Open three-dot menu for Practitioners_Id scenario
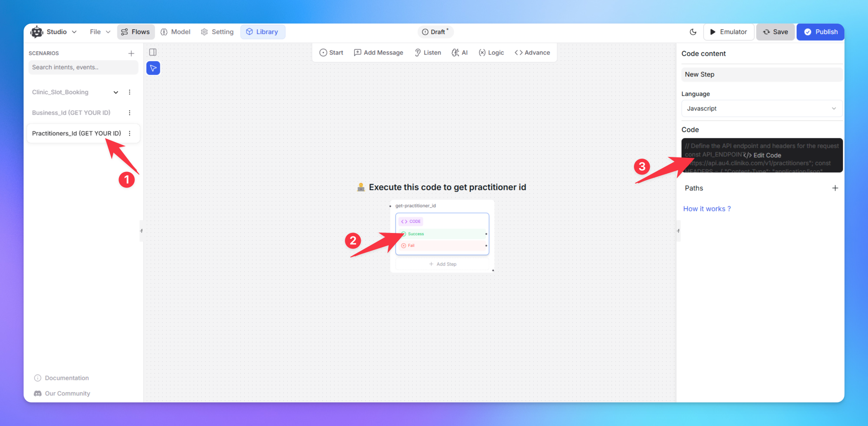Image resolution: width=868 pixels, height=426 pixels. pyautogui.click(x=130, y=133)
